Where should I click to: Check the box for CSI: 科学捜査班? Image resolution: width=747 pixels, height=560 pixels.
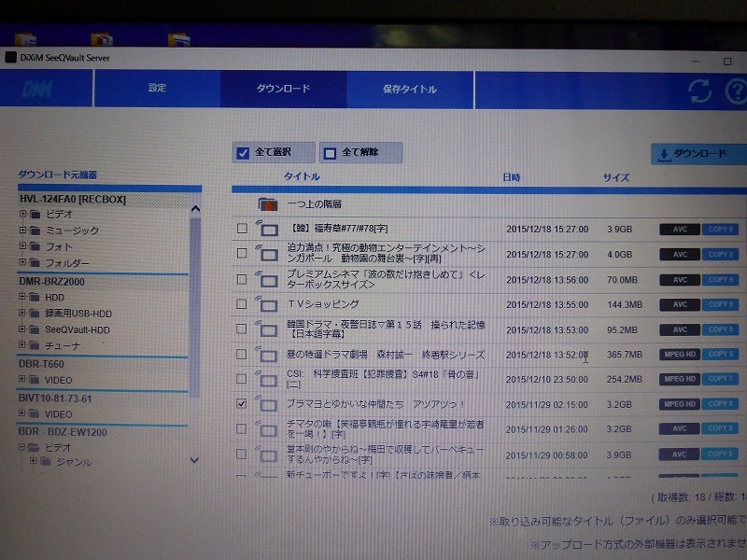pos(242,379)
